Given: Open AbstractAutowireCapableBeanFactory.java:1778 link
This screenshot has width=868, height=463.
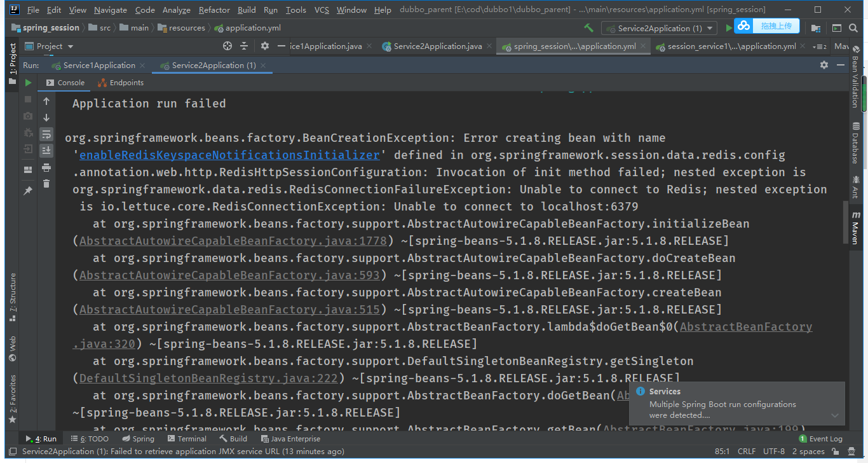Looking at the screenshot, I should coord(233,241).
